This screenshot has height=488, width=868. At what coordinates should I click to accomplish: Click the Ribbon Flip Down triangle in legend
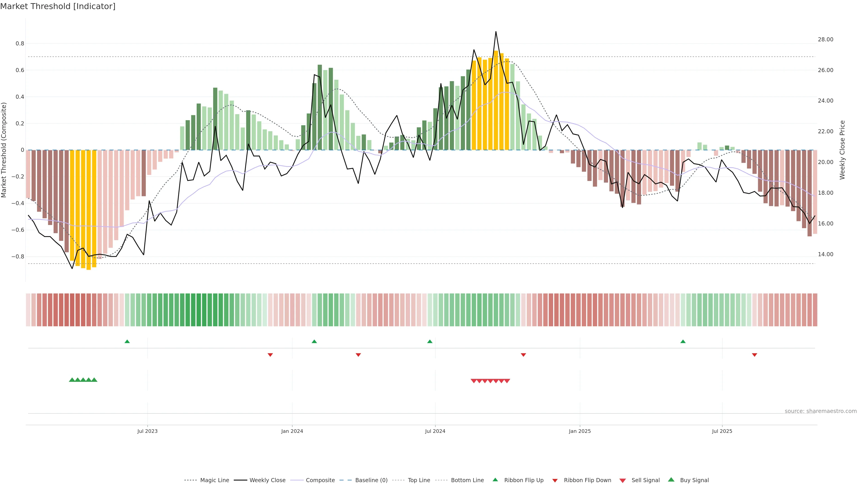tap(555, 481)
